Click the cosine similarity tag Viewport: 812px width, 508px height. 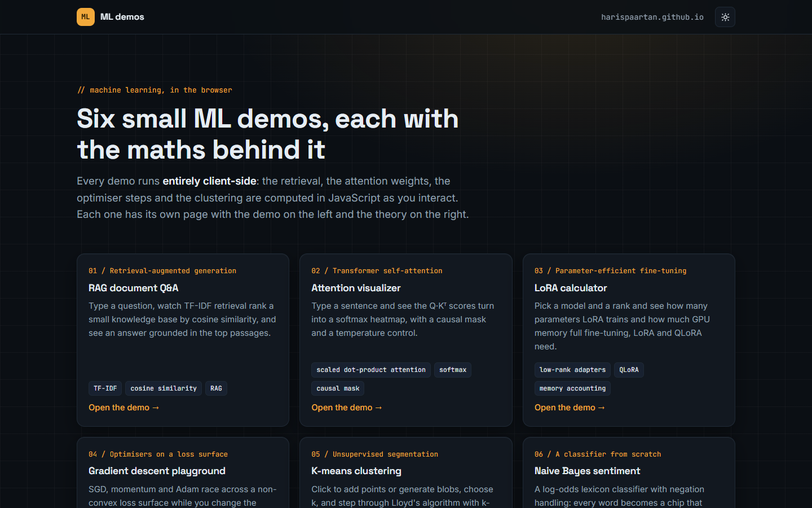coord(164,388)
